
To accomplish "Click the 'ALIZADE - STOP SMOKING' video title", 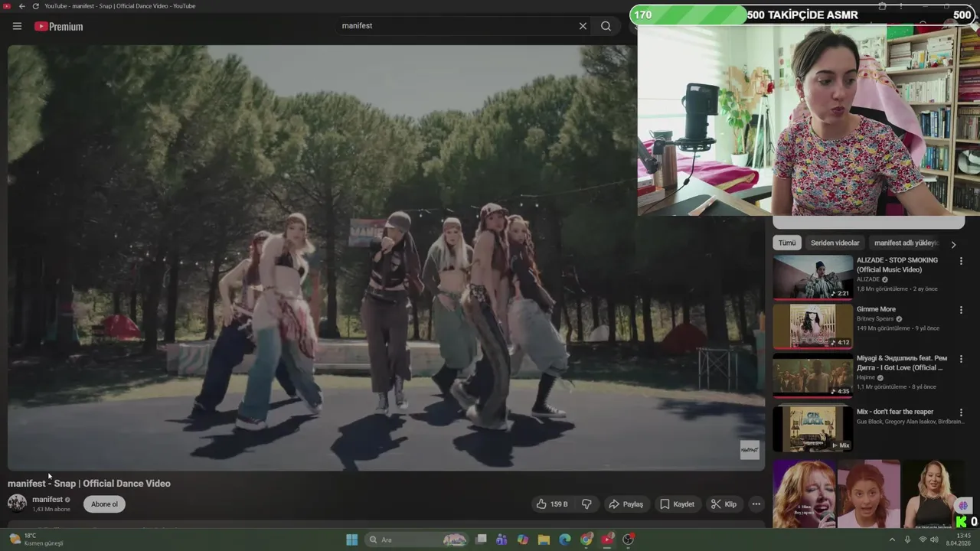I will (x=897, y=265).
